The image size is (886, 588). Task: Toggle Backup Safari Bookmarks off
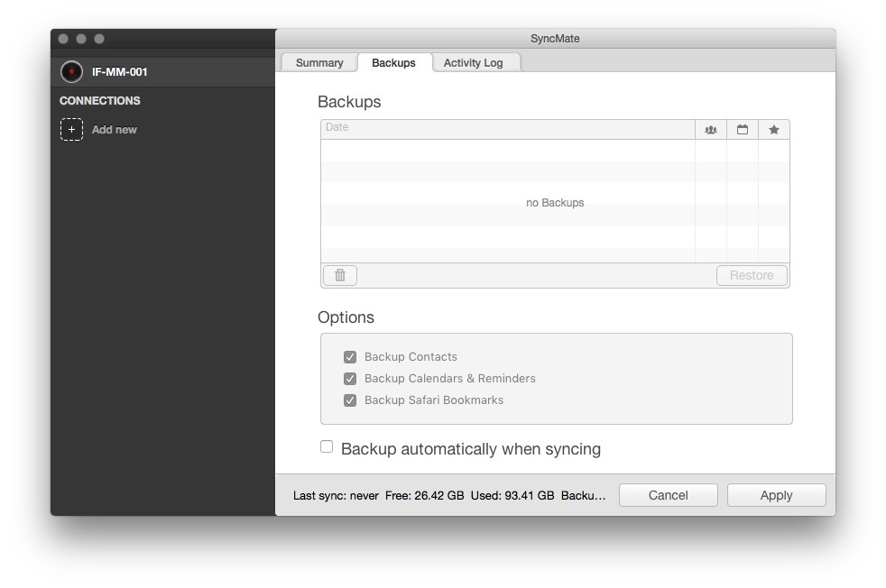click(350, 400)
